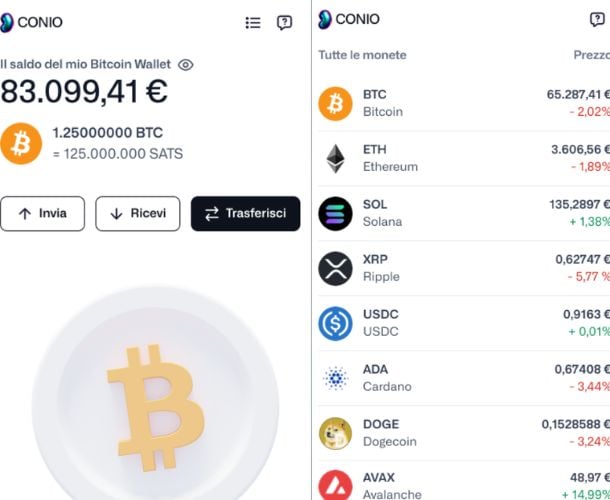Tap the Avalanche AVAX icon
The height and width of the screenshot is (500, 610).
pyautogui.click(x=335, y=484)
